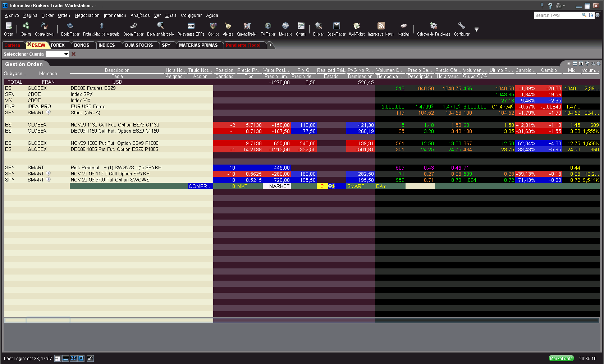This screenshot has width=604, height=364.
Task: Expand the toolbar overflow arrow
Action: [476, 29]
